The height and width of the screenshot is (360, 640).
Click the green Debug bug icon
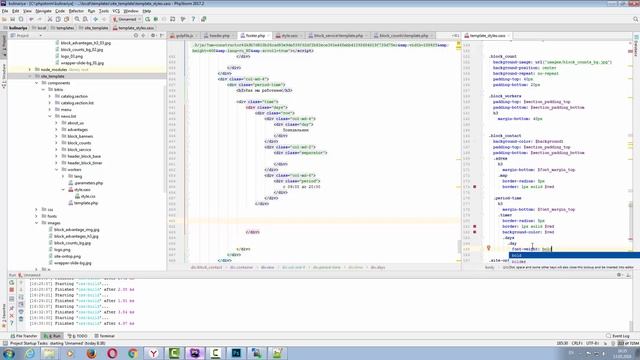(156, 19)
